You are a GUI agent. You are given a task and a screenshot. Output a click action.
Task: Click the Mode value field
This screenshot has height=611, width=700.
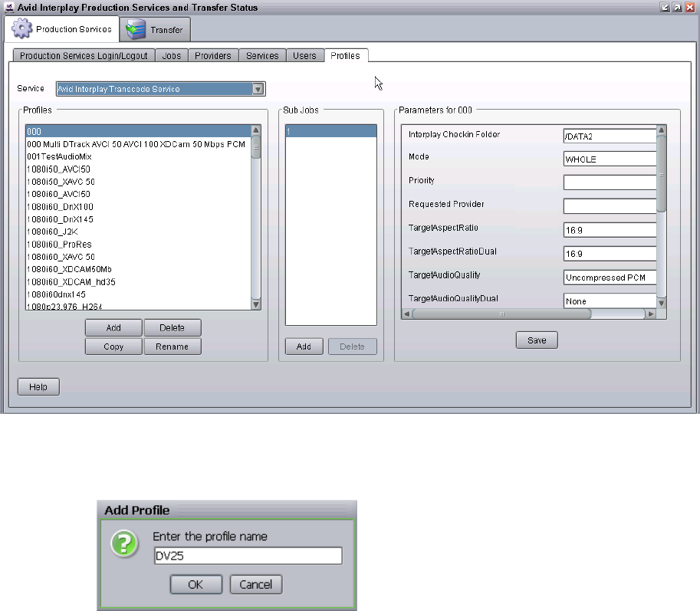[x=610, y=159]
